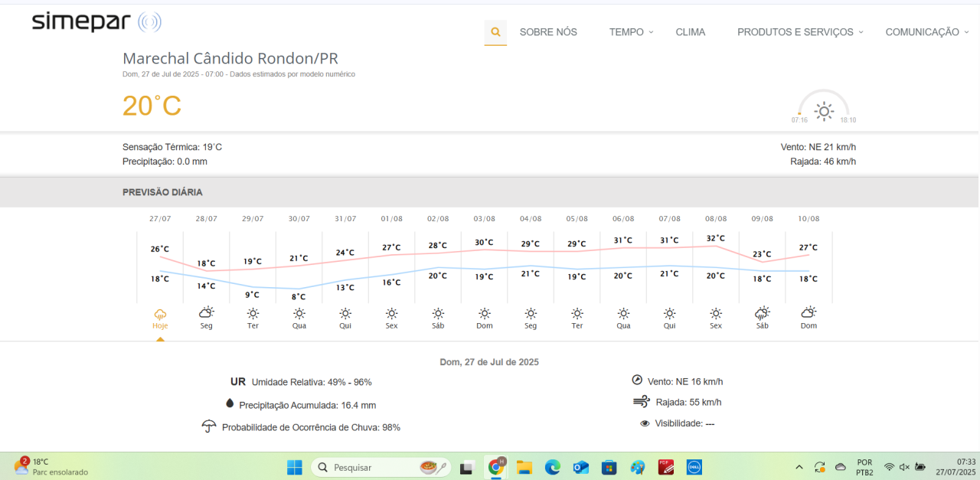Image resolution: width=980 pixels, height=480 pixels.
Task: Click the 32°C maximum on 08/08
Action: pyautogui.click(x=716, y=238)
